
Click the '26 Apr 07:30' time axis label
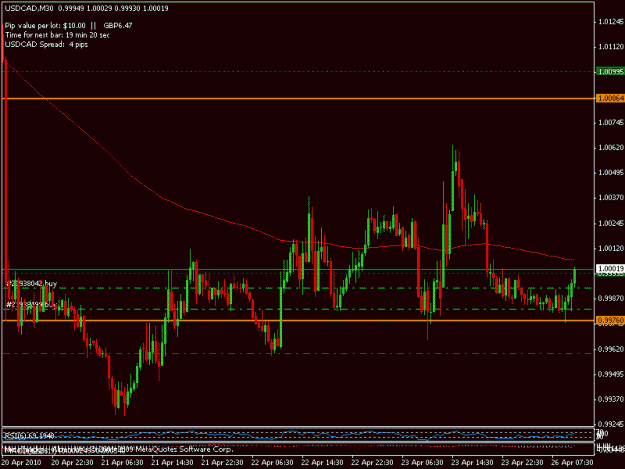tap(572, 463)
